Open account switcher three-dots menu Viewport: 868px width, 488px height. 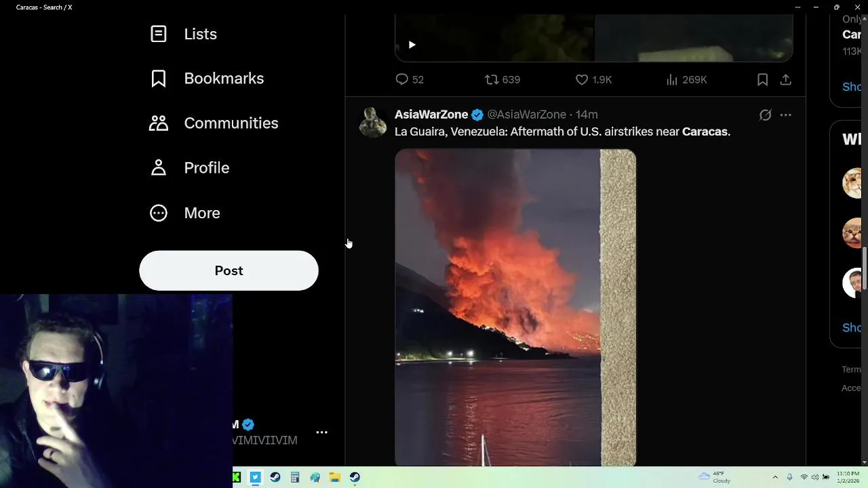click(321, 432)
